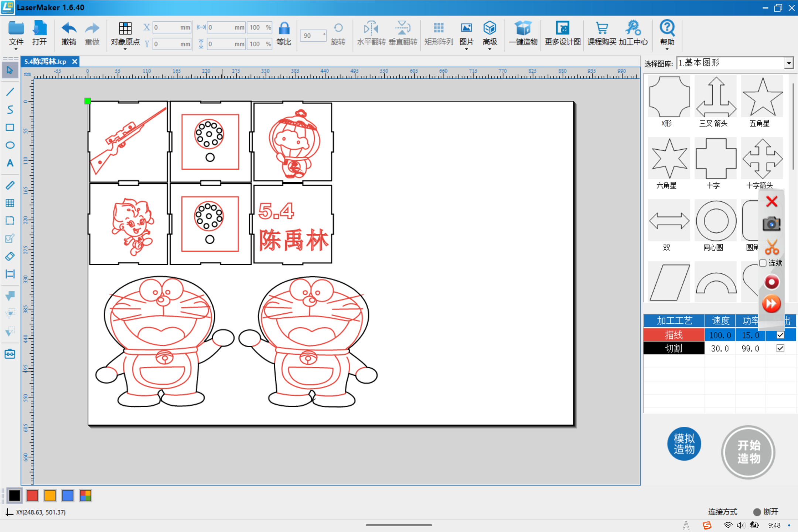Flip horizontally with 水平翻转
The image size is (798, 532).
click(x=371, y=33)
